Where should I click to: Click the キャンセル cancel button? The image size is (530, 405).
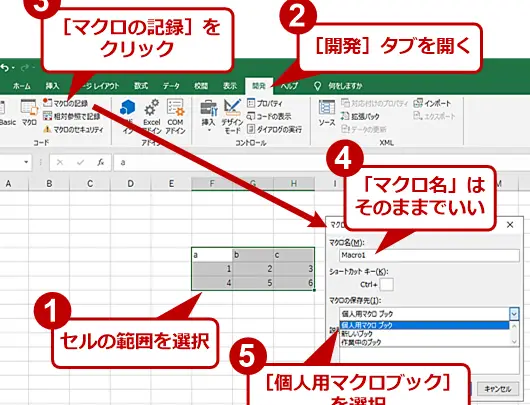(498, 389)
